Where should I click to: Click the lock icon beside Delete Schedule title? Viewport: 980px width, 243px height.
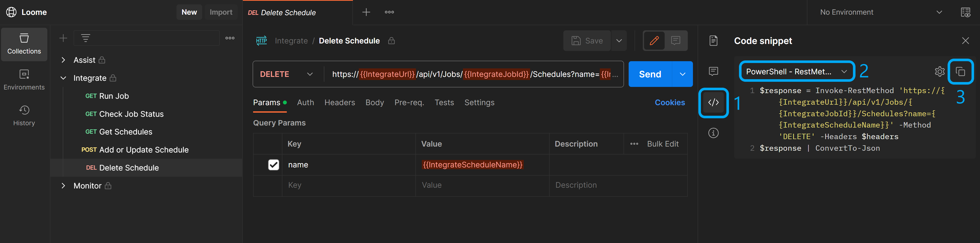391,41
